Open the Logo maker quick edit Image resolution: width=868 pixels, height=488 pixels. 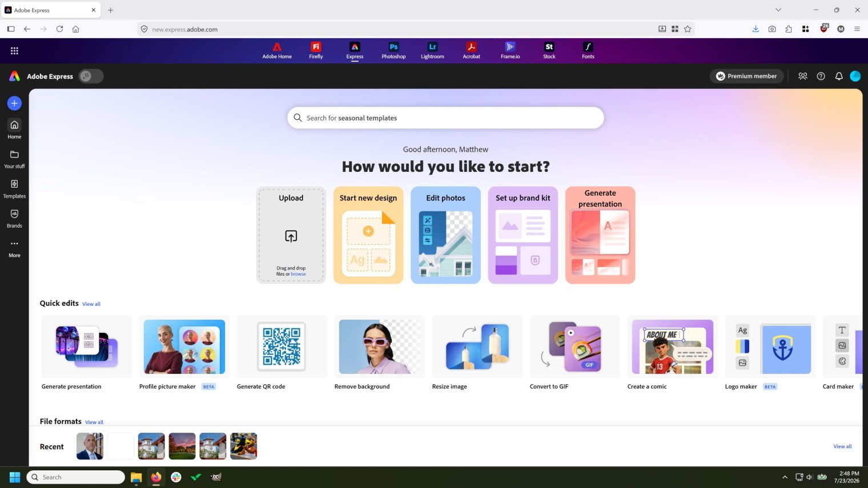(x=770, y=346)
